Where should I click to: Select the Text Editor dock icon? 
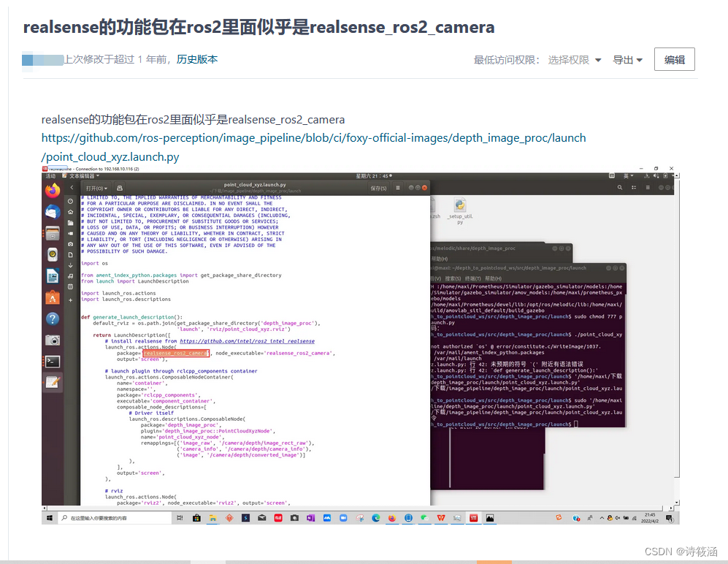coord(53,382)
